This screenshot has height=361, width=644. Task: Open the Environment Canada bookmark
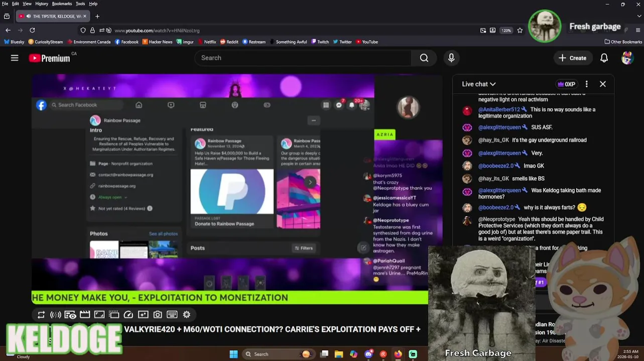pyautogui.click(x=88, y=42)
